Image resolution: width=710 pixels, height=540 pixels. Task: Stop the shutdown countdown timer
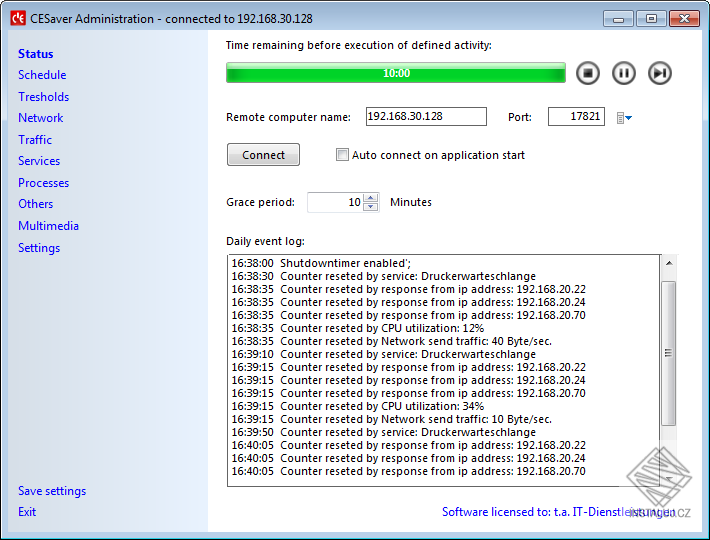coord(588,73)
